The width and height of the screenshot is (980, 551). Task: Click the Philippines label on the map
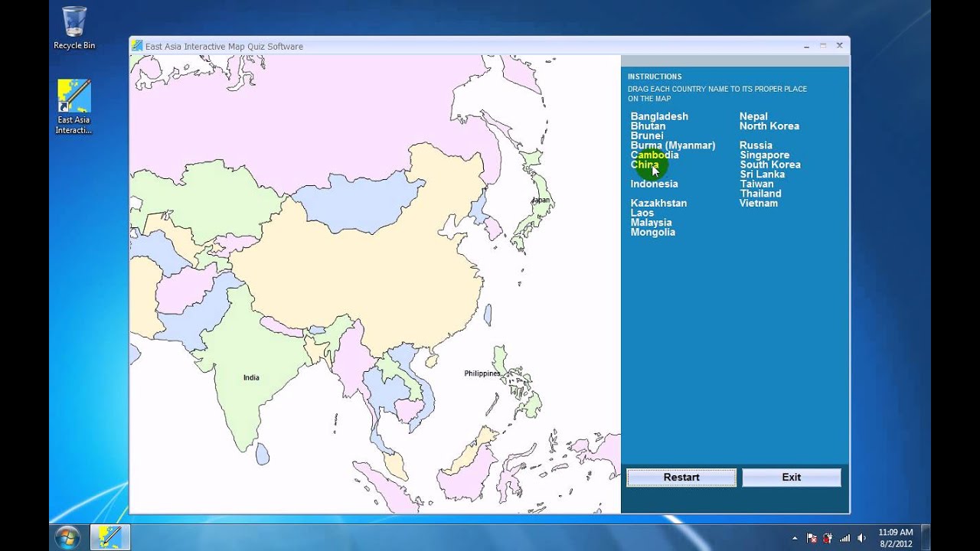[482, 373]
